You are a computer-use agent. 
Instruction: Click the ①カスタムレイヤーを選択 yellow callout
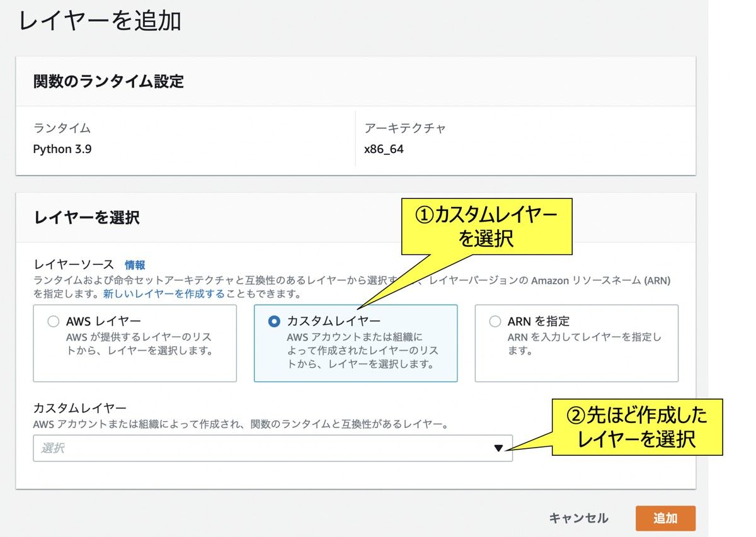pyautogui.click(x=486, y=226)
